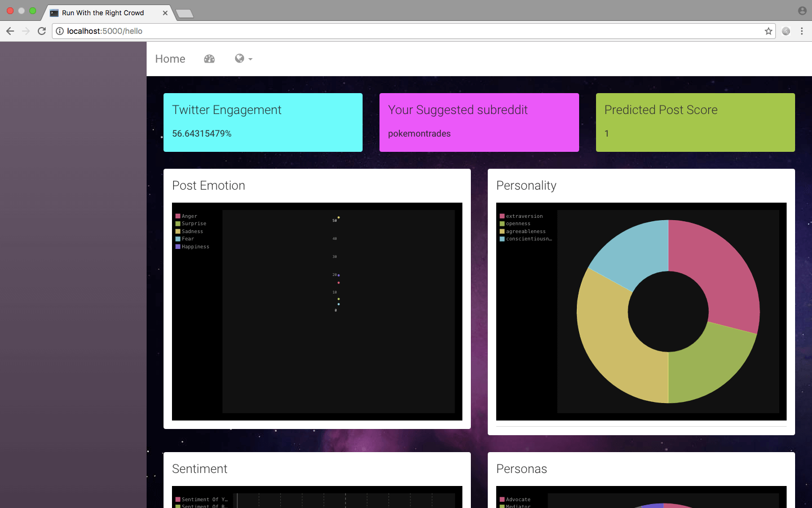Viewport: 812px width, 508px height.
Task: Click the browser extension icon beside the star
Action: tap(786, 31)
